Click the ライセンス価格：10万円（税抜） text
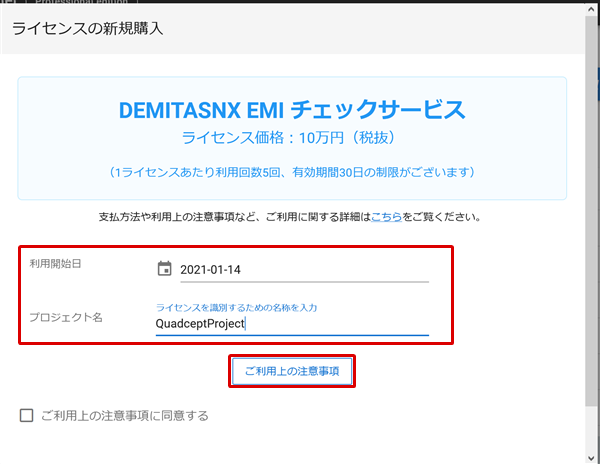This screenshot has width=600, height=464. pyautogui.click(x=289, y=138)
